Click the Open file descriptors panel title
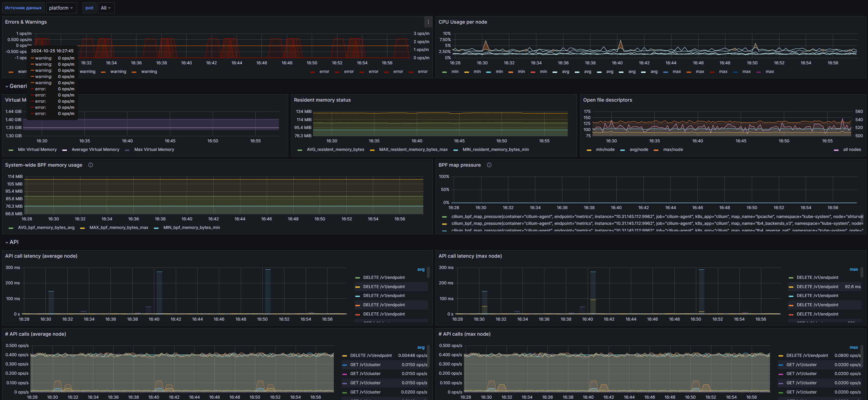Image resolution: width=868 pixels, height=400 pixels. (x=607, y=100)
